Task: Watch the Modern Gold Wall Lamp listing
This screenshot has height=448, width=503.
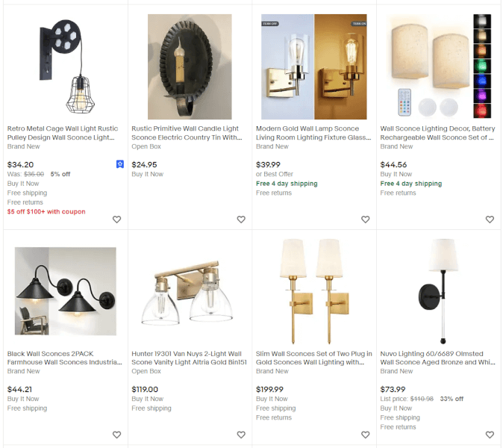Action: coord(365,220)
